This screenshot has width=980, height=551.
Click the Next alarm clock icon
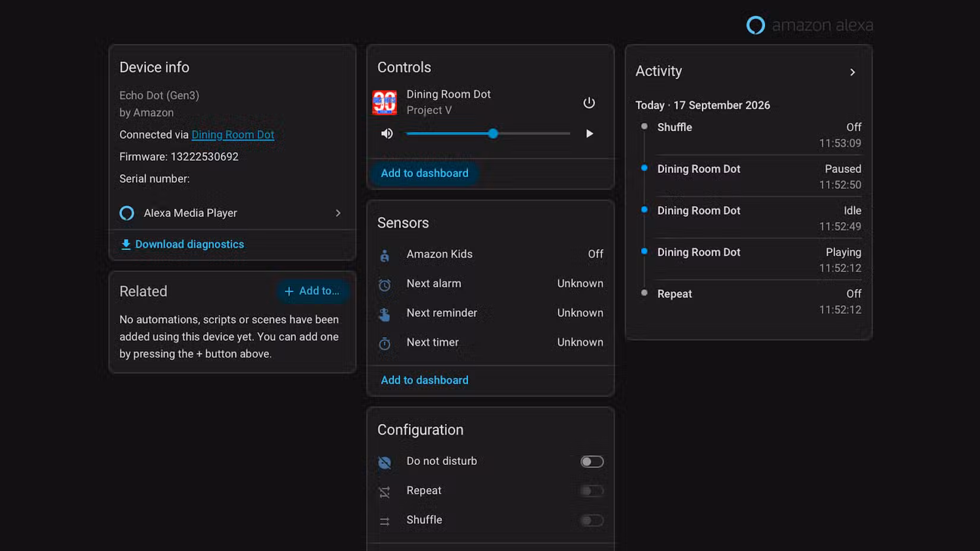pos(384,285)
